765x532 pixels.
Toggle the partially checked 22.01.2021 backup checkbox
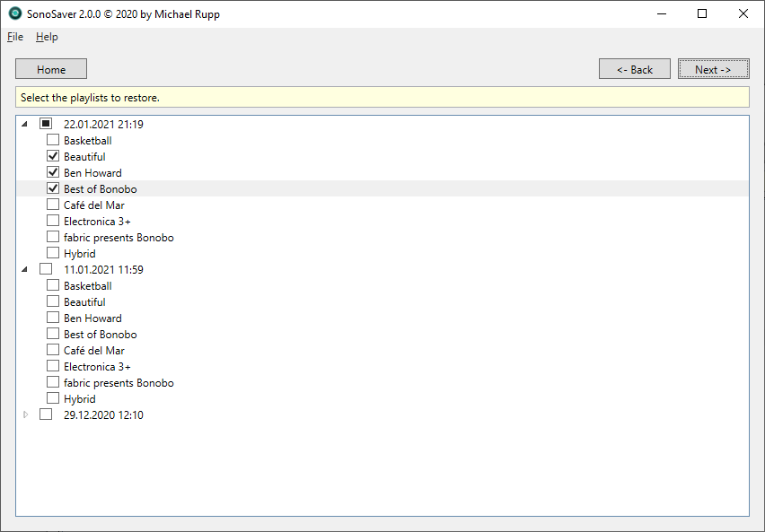point(46,124)
